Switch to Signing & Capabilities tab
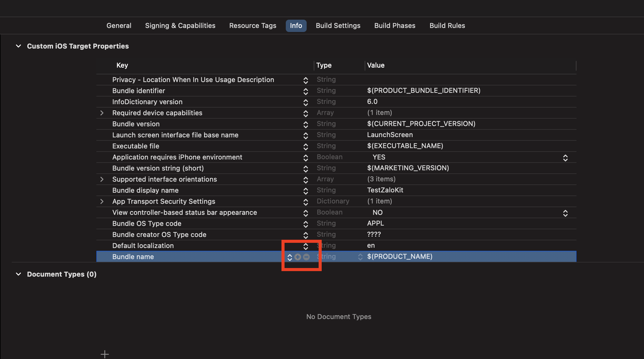 coord(180,26)
